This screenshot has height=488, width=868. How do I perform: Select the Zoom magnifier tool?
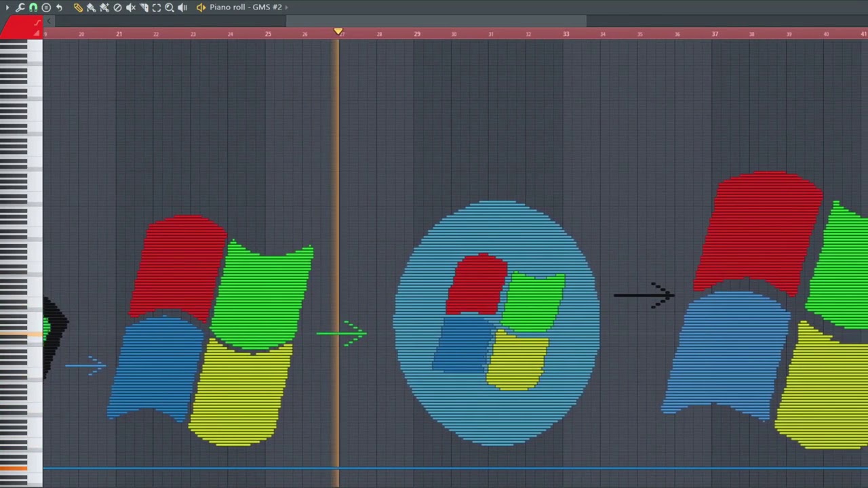click(x=170, y=7)
